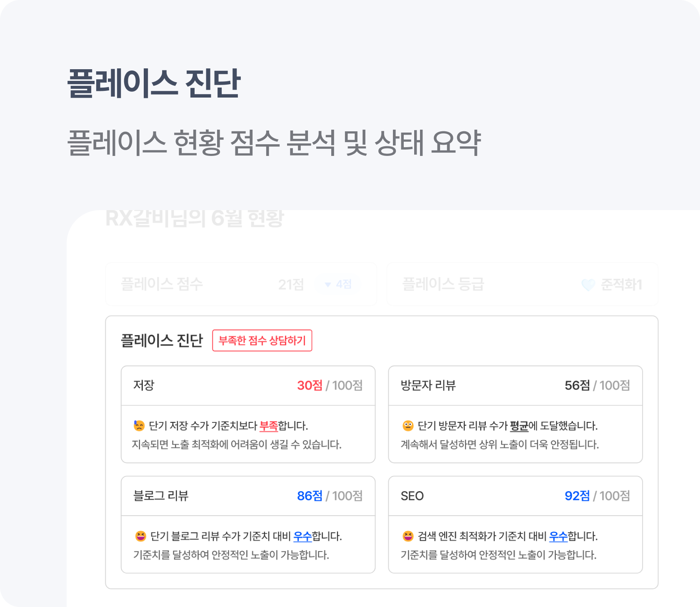Click the neutral face emoji for 방문자 리뷰
The height and width of the screenshot is (607, 700).
[x=407, y=426]
